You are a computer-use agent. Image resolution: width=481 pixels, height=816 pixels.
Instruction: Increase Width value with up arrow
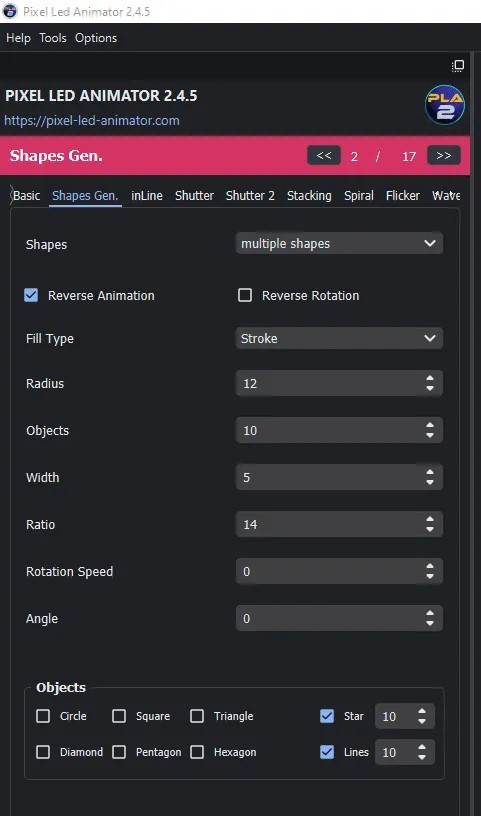click(429, 472)
